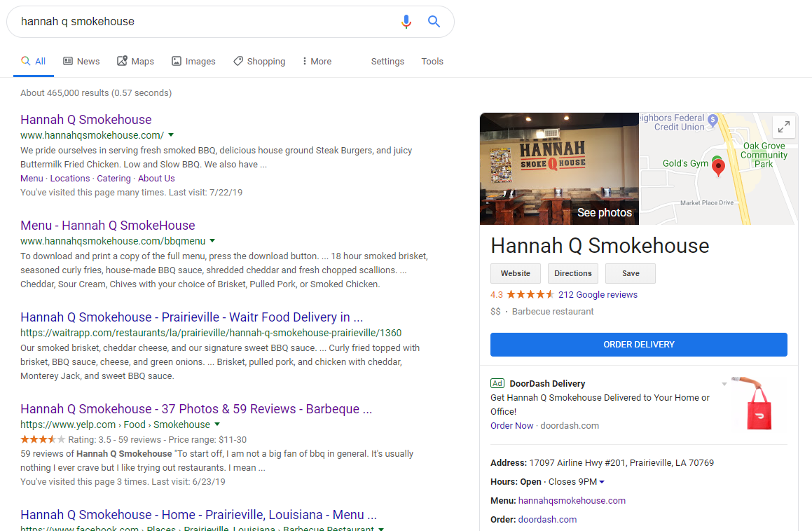Open the Hannah Q Smokehouse main result
This screenshot has width=812, height=531.
point(86,120)
